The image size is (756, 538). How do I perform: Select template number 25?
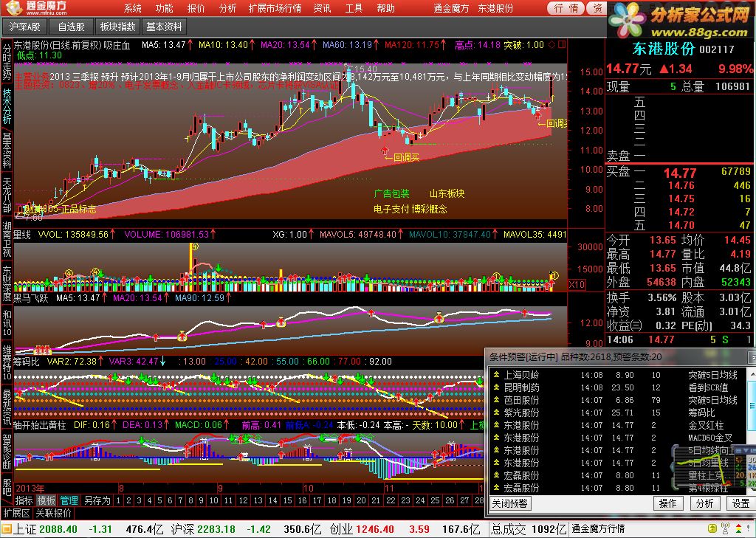tap(436, 500)
